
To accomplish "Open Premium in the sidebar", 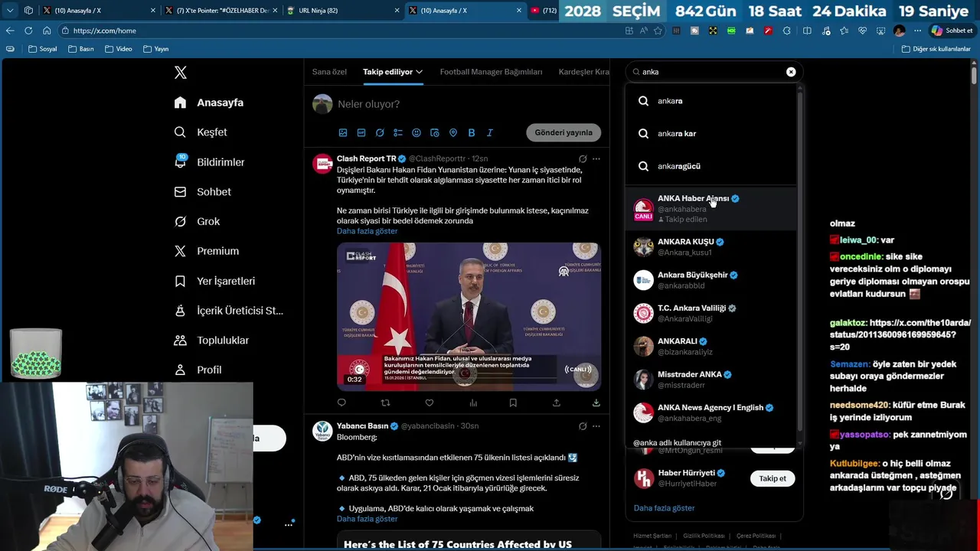I will pyautogui.click(x=207, y=251).
